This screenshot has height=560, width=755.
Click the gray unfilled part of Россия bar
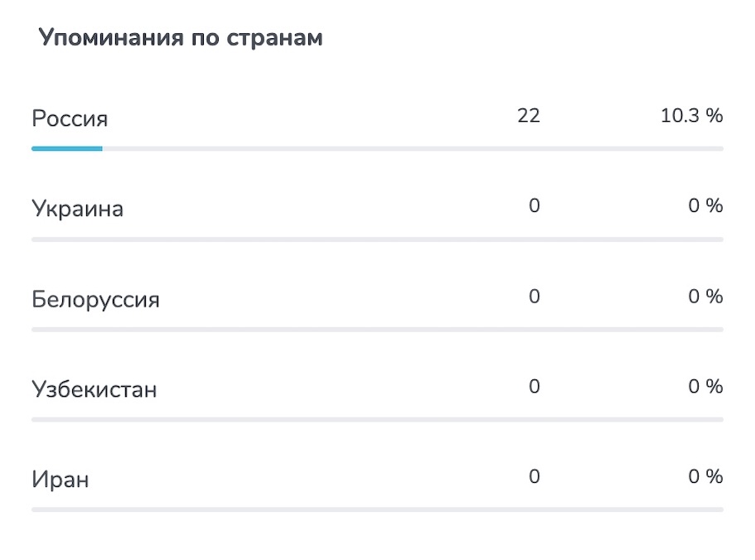413,148
